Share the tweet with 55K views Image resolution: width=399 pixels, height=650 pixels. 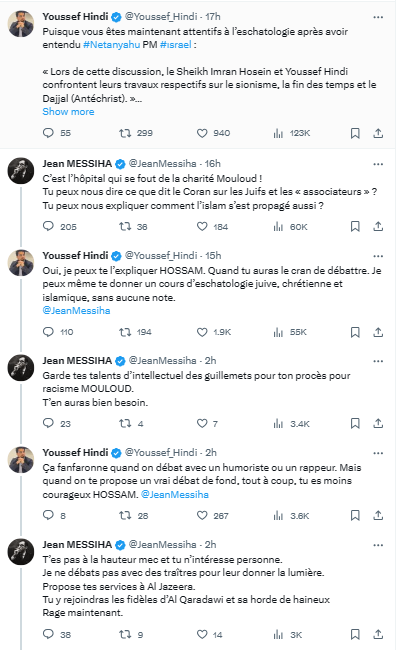(x=378, y=332)
